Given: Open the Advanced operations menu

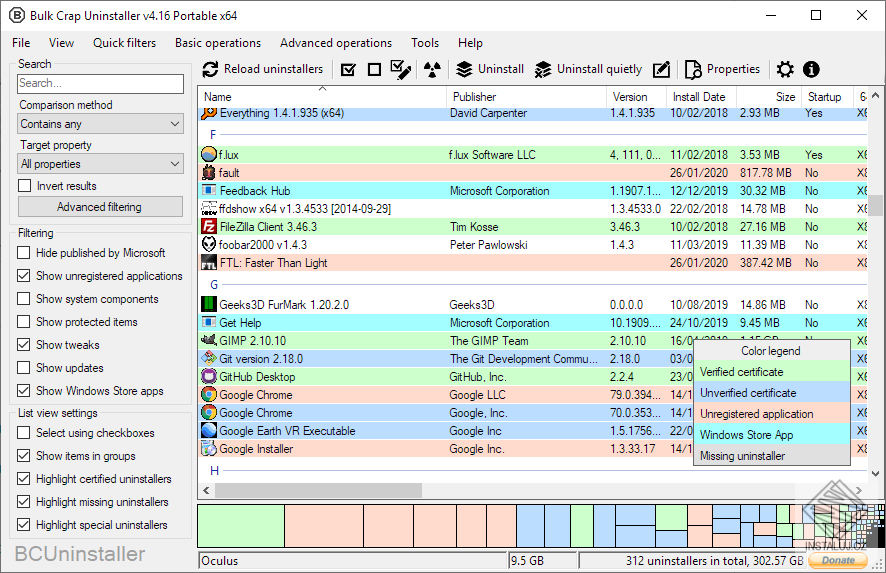Looking at the screenshot, I should pos(336,43).
